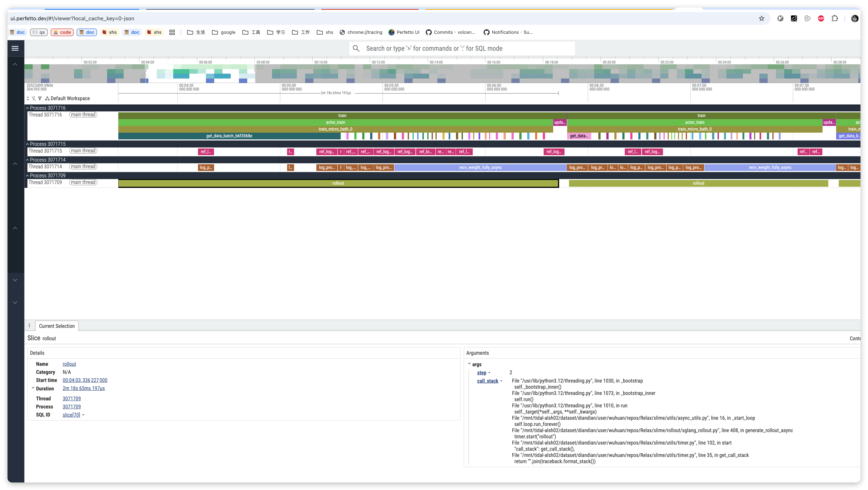
Task: Collapse Process 3071716 track group
Action: point(28,108)
